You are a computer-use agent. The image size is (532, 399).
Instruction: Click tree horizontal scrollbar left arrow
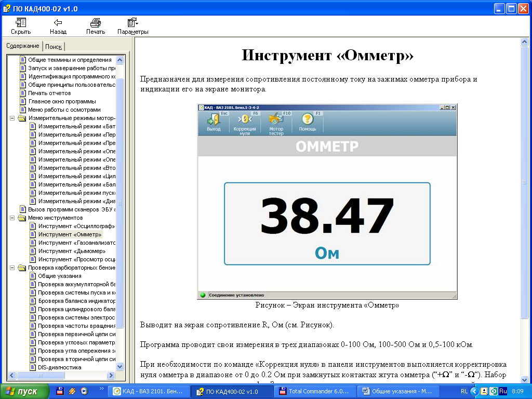(x=12, y=375)
